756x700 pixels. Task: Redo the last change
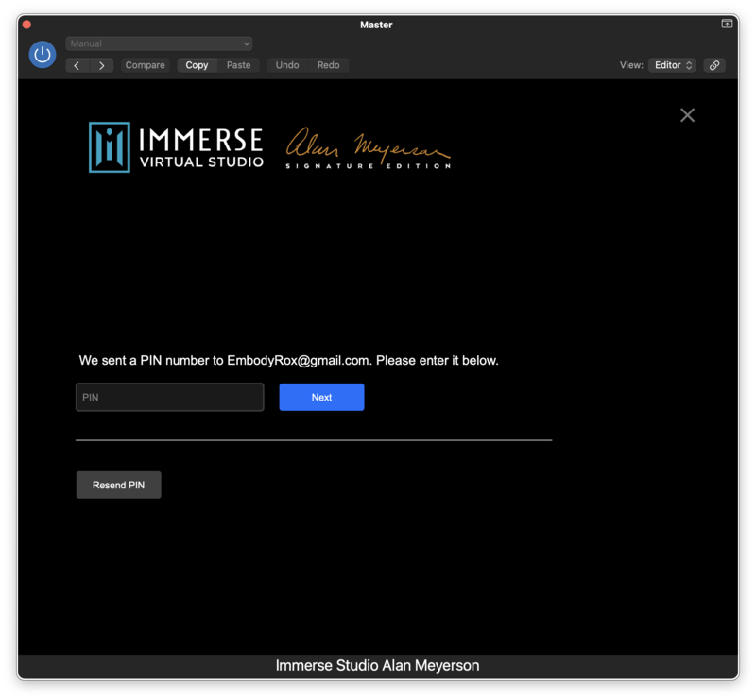point(328,65)
